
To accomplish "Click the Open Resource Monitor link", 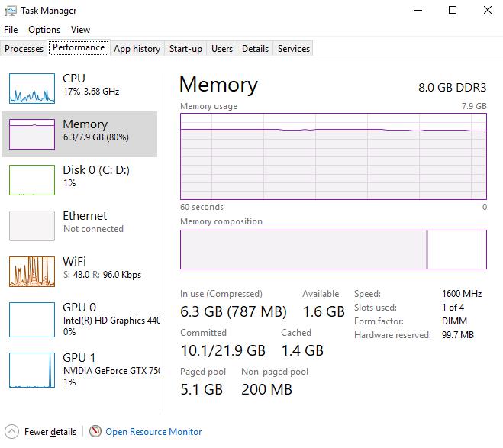I will (x=153, y=432).
